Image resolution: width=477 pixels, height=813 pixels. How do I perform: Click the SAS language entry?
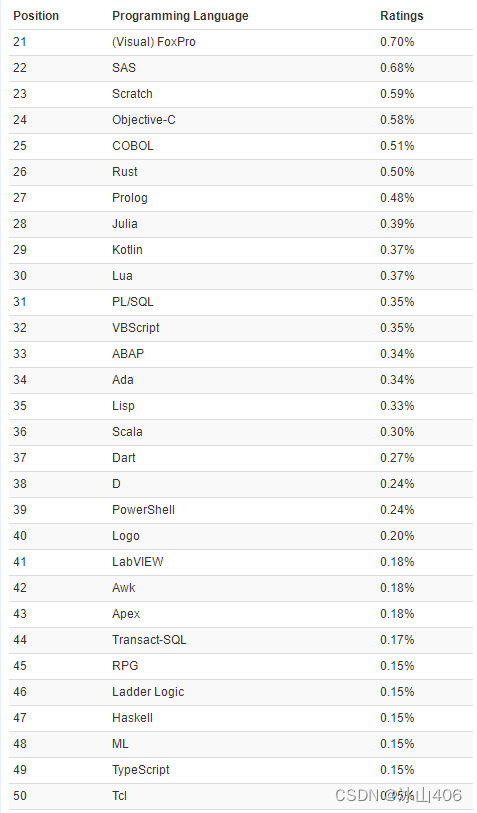point(124,68)
